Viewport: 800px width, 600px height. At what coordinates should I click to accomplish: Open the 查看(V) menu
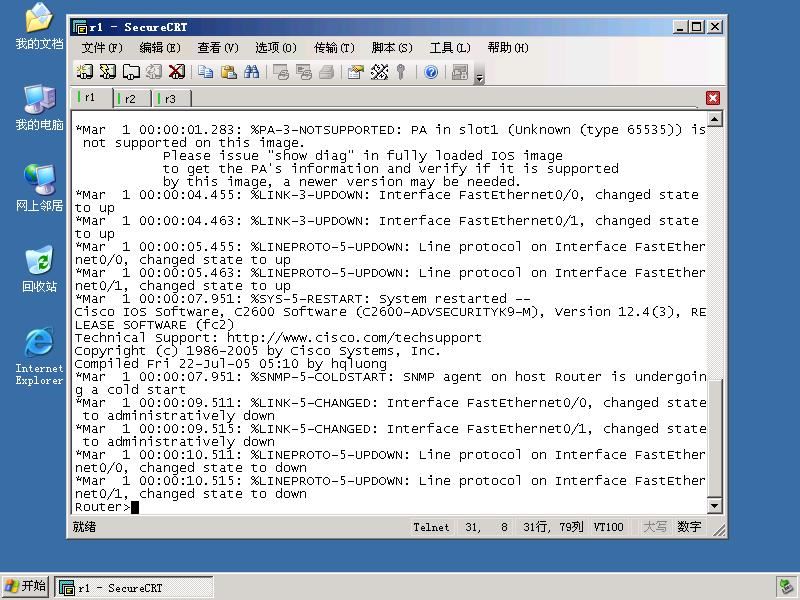point(218,48)
